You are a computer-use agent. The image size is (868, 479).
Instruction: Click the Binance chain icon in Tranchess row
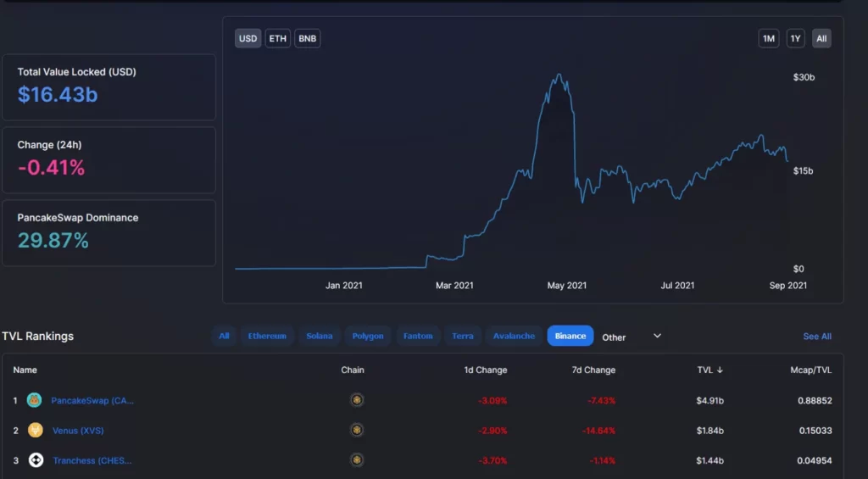(357, 460)
